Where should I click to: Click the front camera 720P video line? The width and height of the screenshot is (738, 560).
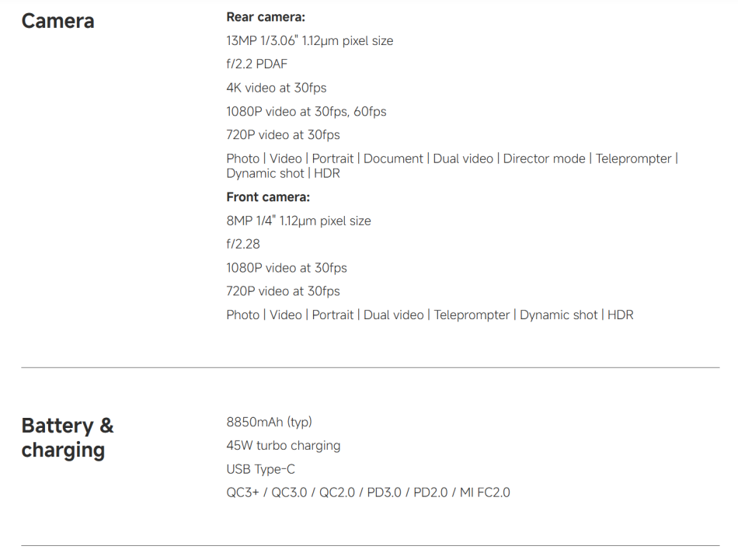pyautogui.click(x=283, y=291)
